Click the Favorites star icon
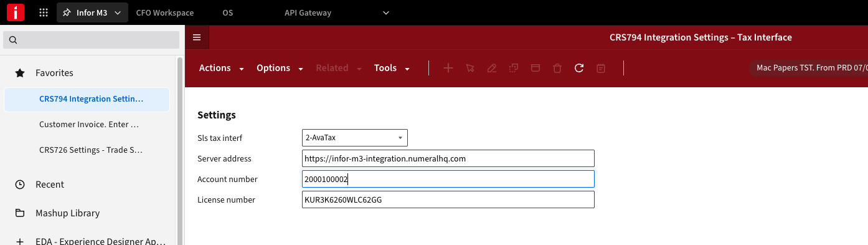 point(20,73)
